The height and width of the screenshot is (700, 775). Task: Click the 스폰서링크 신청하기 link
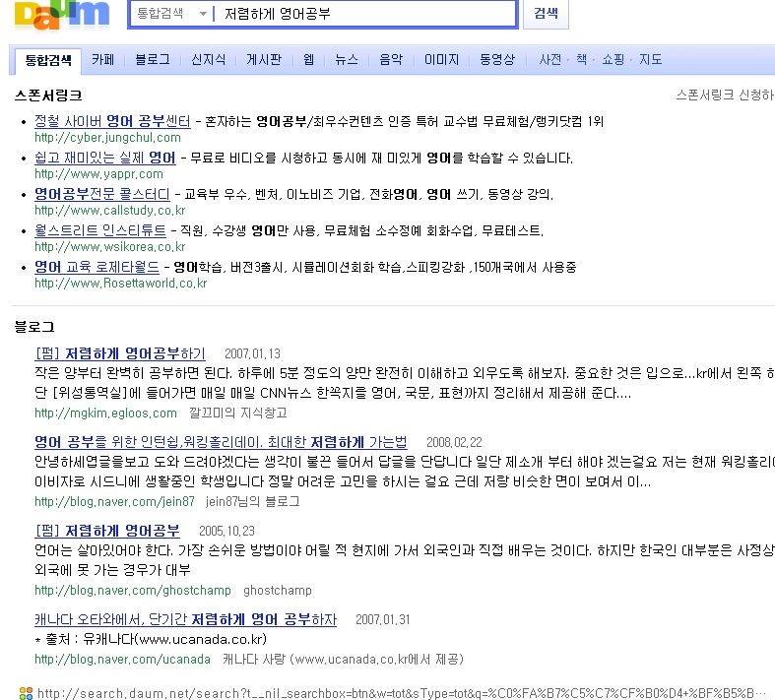[725, 95]
